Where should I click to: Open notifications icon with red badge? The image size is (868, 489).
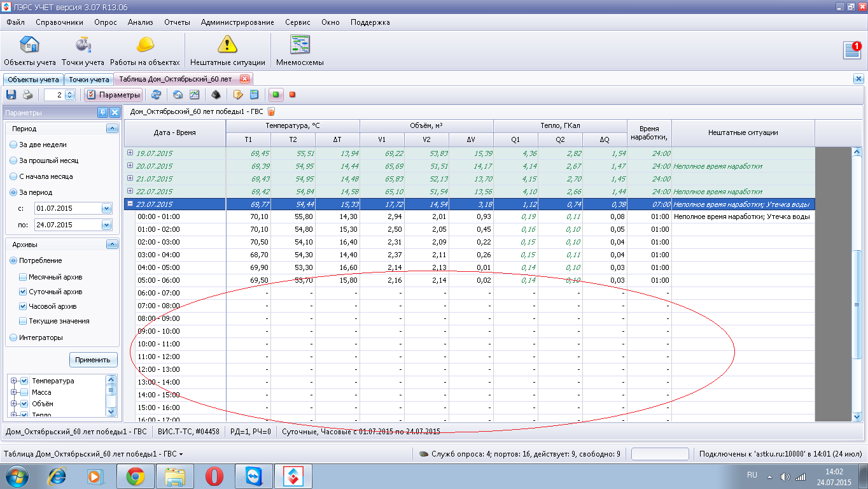pyautogui.click(x=852, y=50)
